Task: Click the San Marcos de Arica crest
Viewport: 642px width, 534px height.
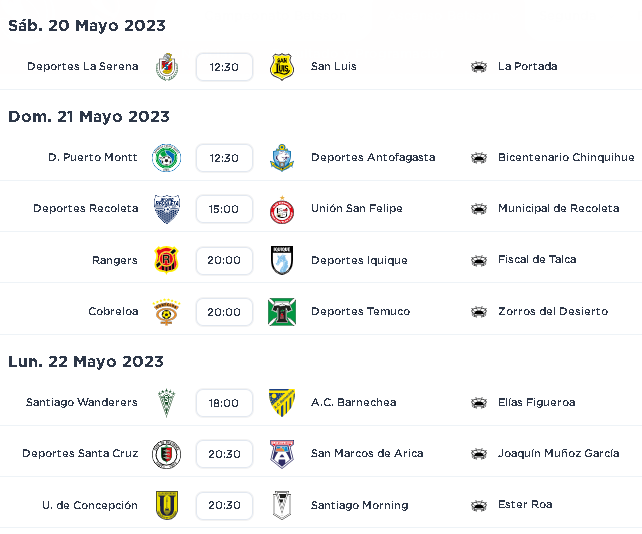Action: (x=282, y=454)
